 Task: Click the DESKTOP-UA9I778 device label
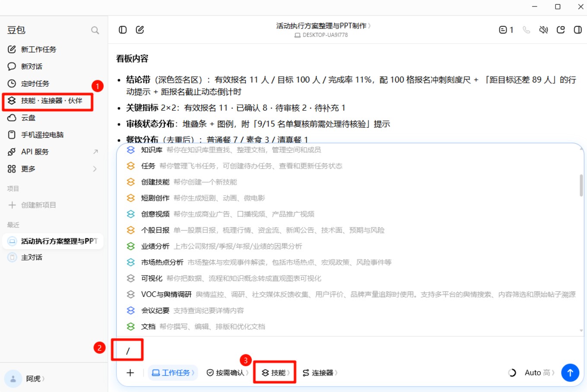click(321, 35)
